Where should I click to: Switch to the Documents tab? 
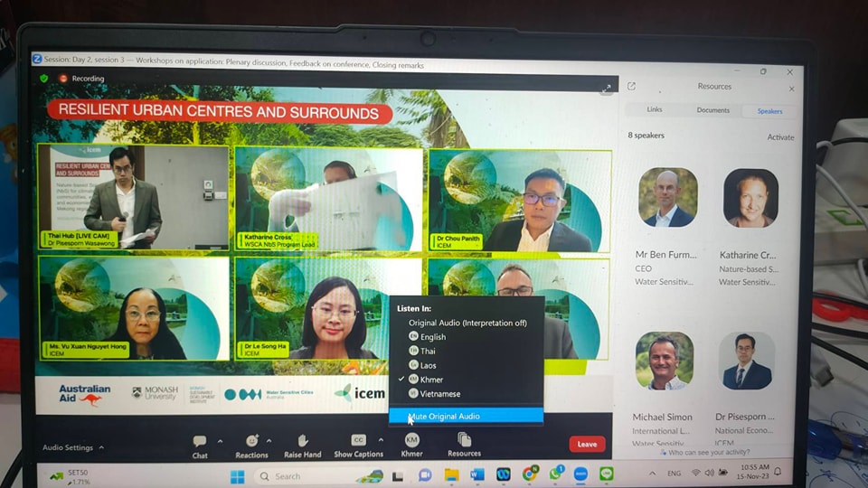[x=712, y=110]
